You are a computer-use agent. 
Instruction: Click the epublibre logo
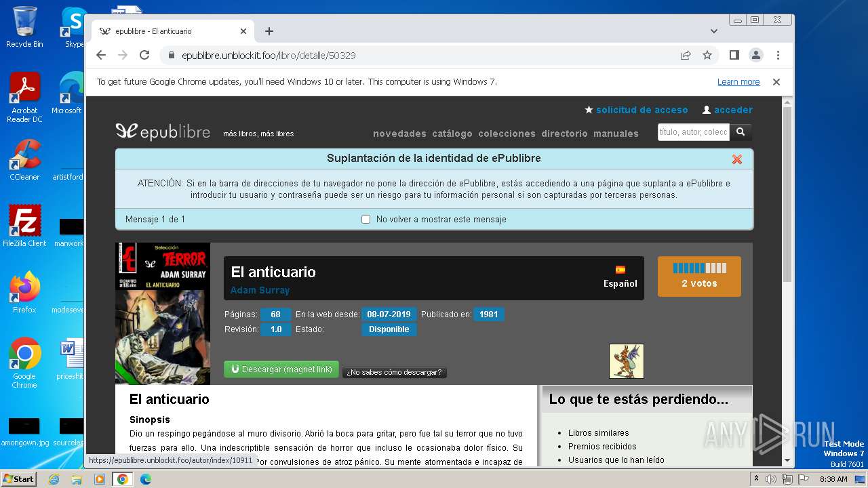(163, 131)
